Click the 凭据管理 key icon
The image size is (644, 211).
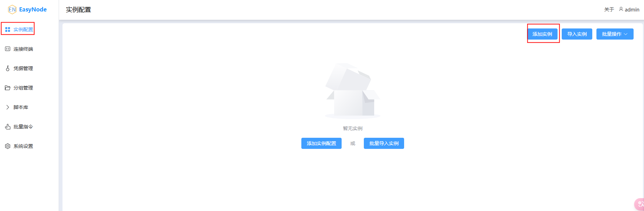[8, 68]
